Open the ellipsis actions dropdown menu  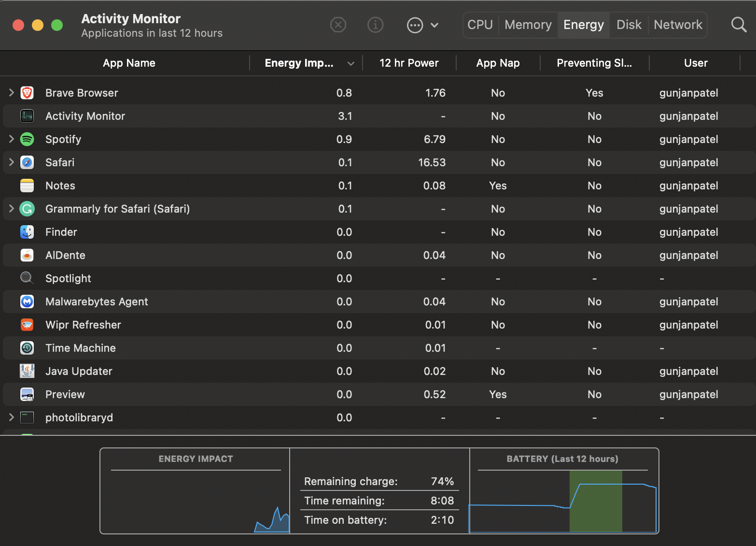[x=422, y=25]
